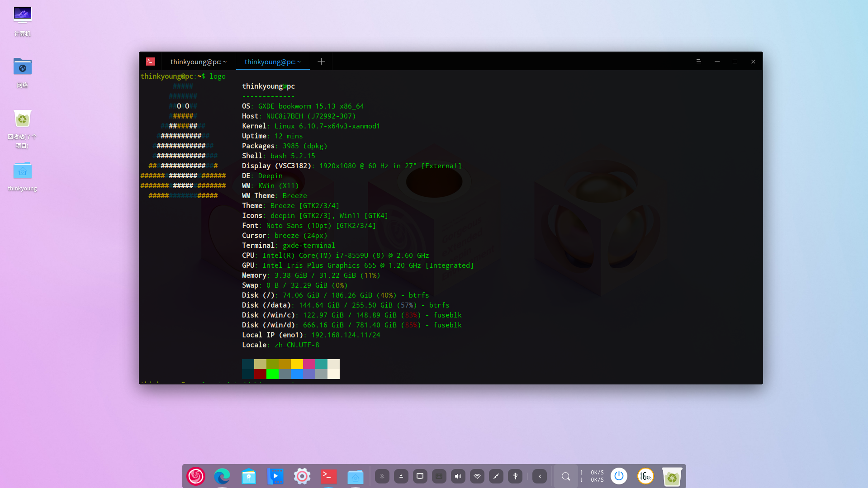Click the OS line 'GXDE bookworm 15.13 x86_64'
The height and width of the screenshot is (488, 868).
point(311,106)
